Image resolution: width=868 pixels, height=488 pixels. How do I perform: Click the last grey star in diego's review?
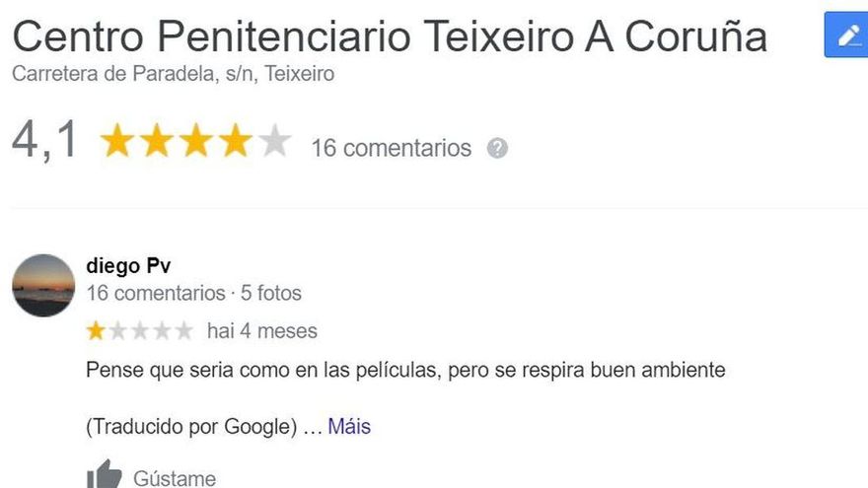pyautogui.click(x=183, y=331)
